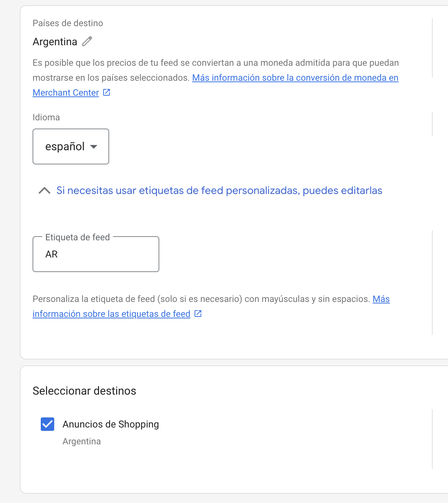Click external link icon after Merchant Center
This screenshot has width=448, height=503.
coord(107,92)
